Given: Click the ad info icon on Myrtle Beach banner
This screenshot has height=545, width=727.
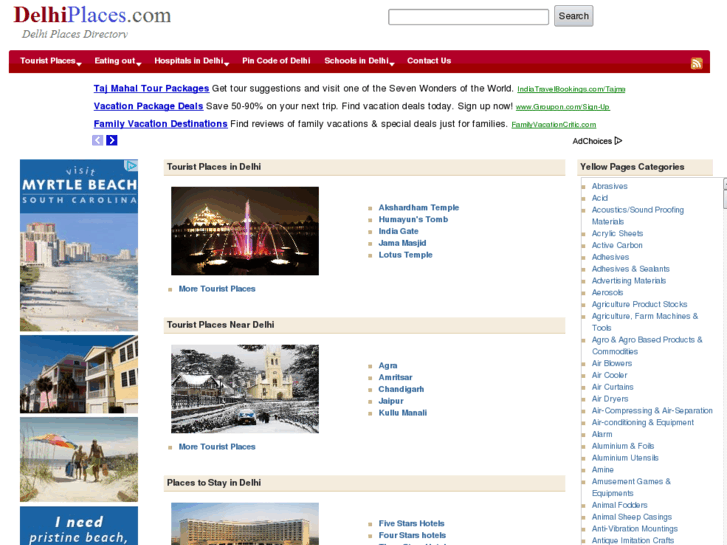Looking at the screenshot, I should click(132, 166).
